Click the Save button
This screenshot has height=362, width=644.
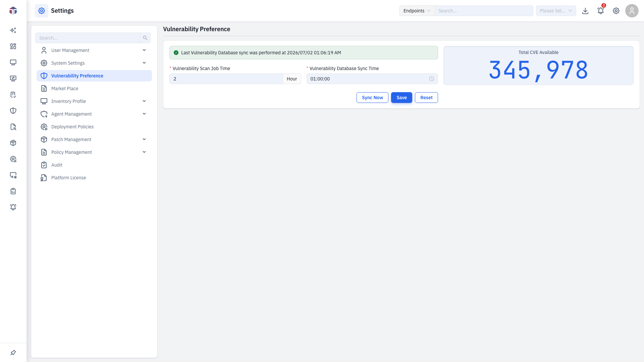coord(401,98)
